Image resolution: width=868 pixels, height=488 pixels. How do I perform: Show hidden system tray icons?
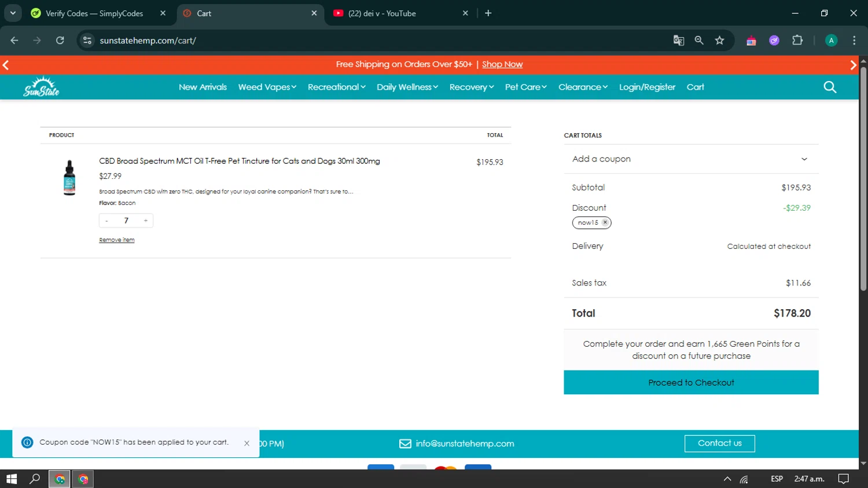727,479
